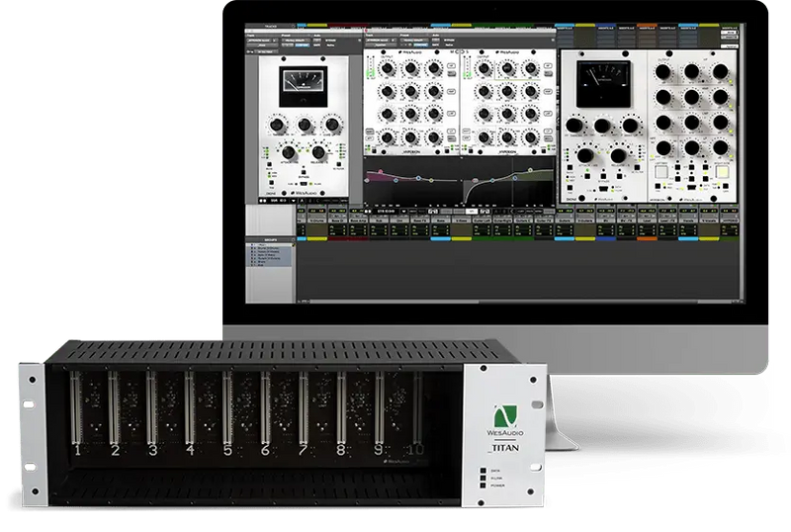Viewport: 791px width, 532px height.
Task: Toggle the SC filter button on the small Dione plugin
Action: pyautogui.click(x=338, y=164)
